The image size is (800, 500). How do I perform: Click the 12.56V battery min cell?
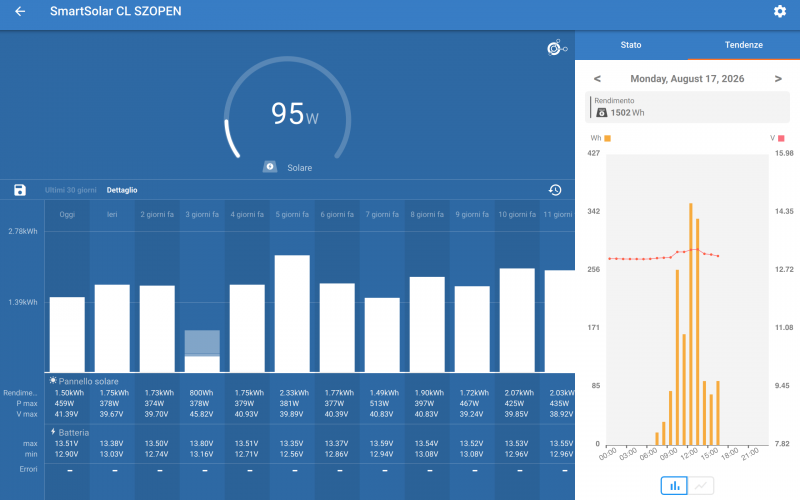tap(291, 455)
